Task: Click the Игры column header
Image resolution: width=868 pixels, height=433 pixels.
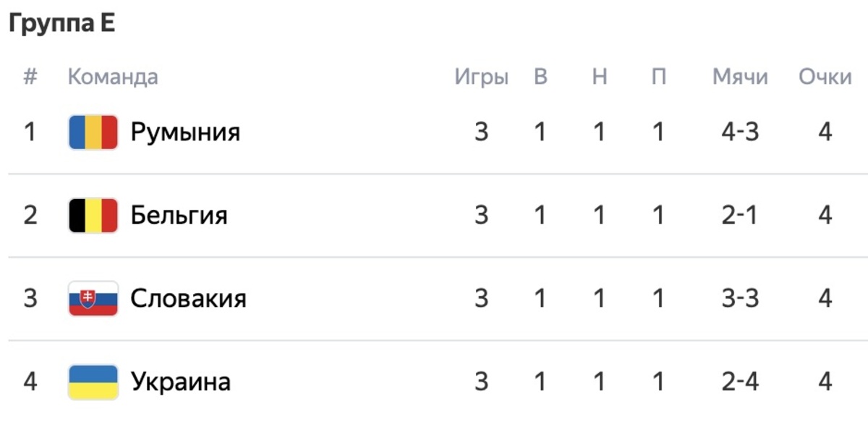Action: pos(482,77)
